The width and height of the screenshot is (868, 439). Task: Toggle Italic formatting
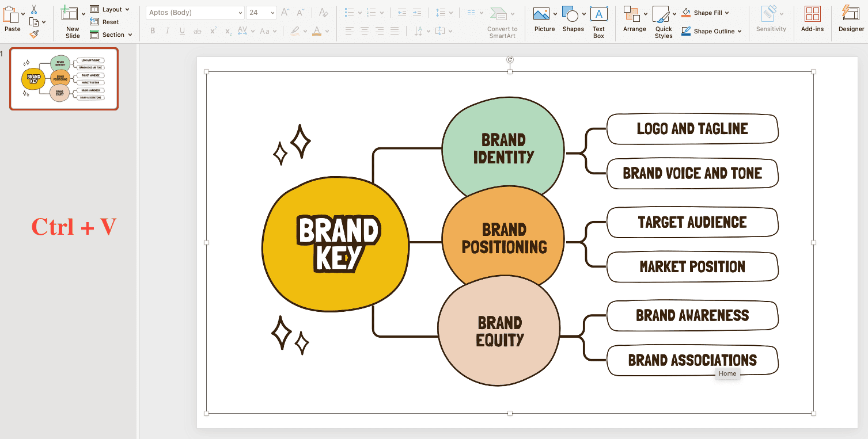(x=168, y=31)
